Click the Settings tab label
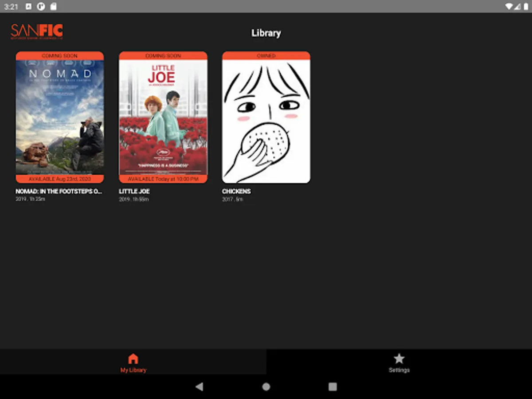 click(399, 370)
